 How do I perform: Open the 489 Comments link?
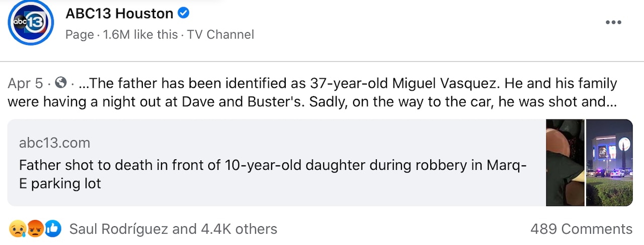click(581, 229)
